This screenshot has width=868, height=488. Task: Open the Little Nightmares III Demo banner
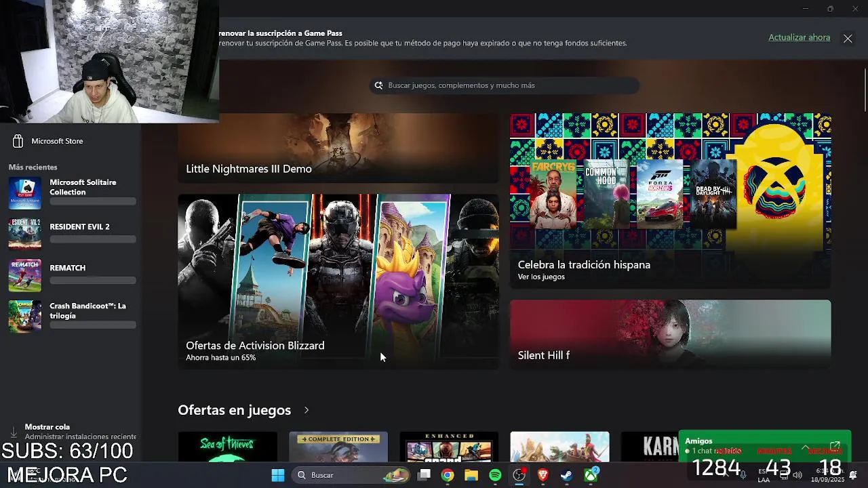pos(338,148)
